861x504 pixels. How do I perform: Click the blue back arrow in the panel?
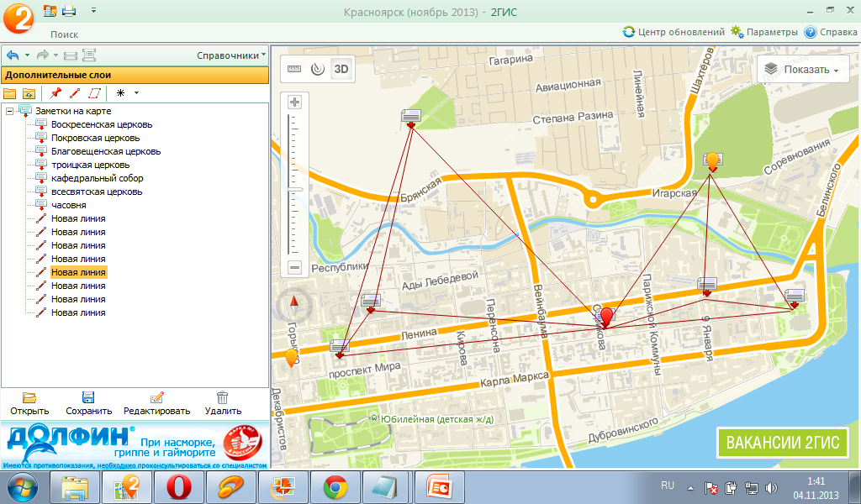[x=13, y=55]
